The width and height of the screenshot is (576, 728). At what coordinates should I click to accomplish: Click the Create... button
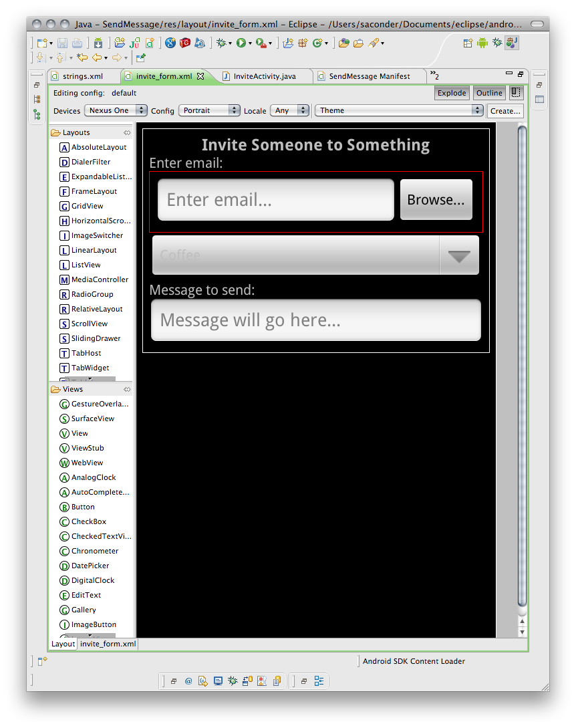coord(505,111)
